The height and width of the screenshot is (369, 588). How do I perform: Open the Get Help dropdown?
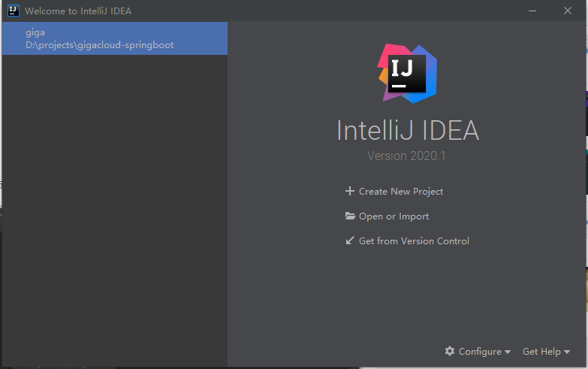click(x=547, y=352)
